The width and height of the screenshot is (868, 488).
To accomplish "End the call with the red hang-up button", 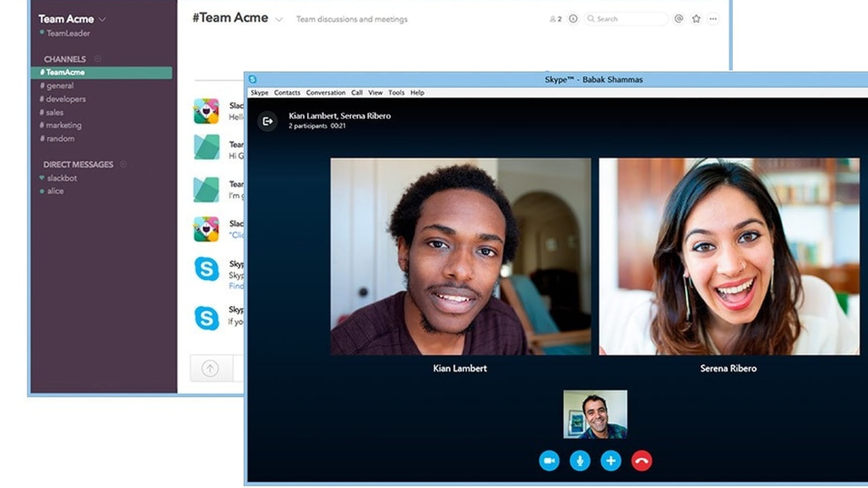I will click(x=642, y=461).
